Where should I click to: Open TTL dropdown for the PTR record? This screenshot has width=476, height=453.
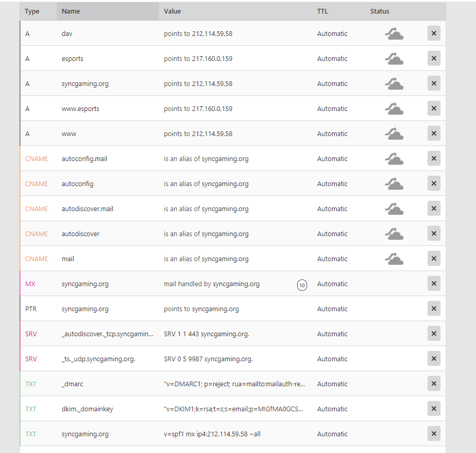(x=332, y=309)
